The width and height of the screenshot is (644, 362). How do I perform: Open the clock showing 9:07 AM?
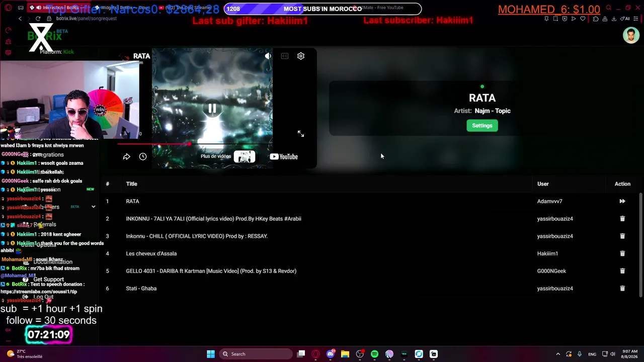pyautogui.click(x=629, y=354)
